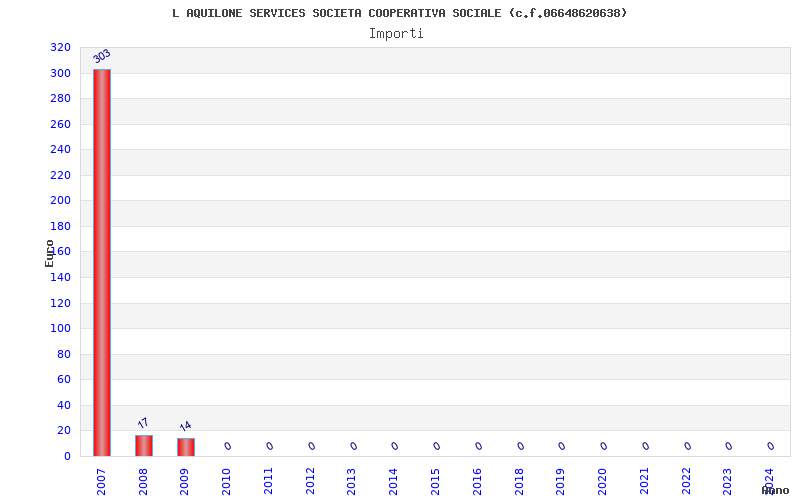Screen dimensions: 800x500
Task: Click the 120 y-axis tick label
Action: click(60, 304)
